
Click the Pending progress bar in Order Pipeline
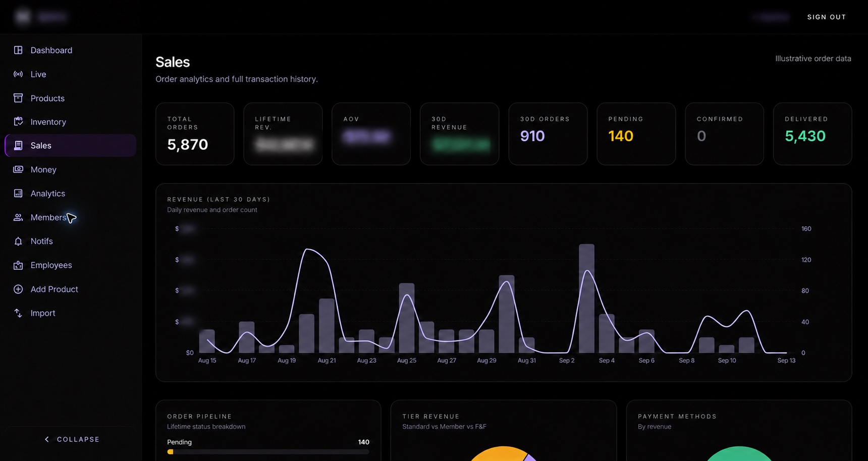point(268,452)
